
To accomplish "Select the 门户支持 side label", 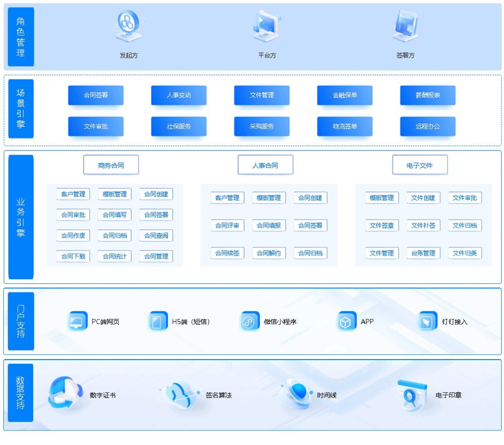I will point(21,321).
